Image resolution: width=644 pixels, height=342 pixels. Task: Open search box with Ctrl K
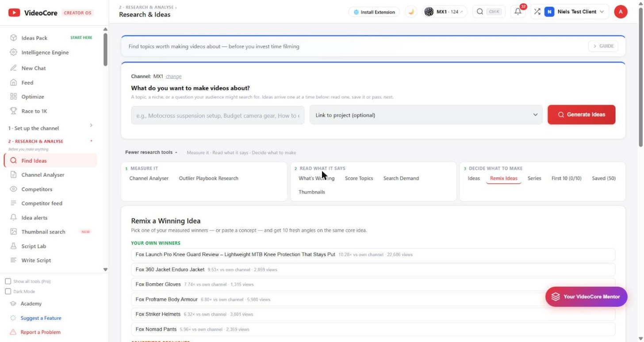point(489,12)
